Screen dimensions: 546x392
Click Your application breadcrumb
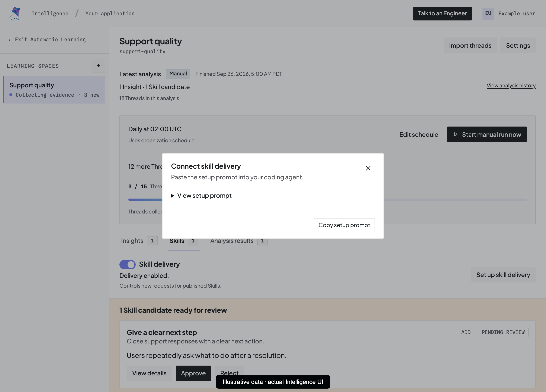[110, 13]
